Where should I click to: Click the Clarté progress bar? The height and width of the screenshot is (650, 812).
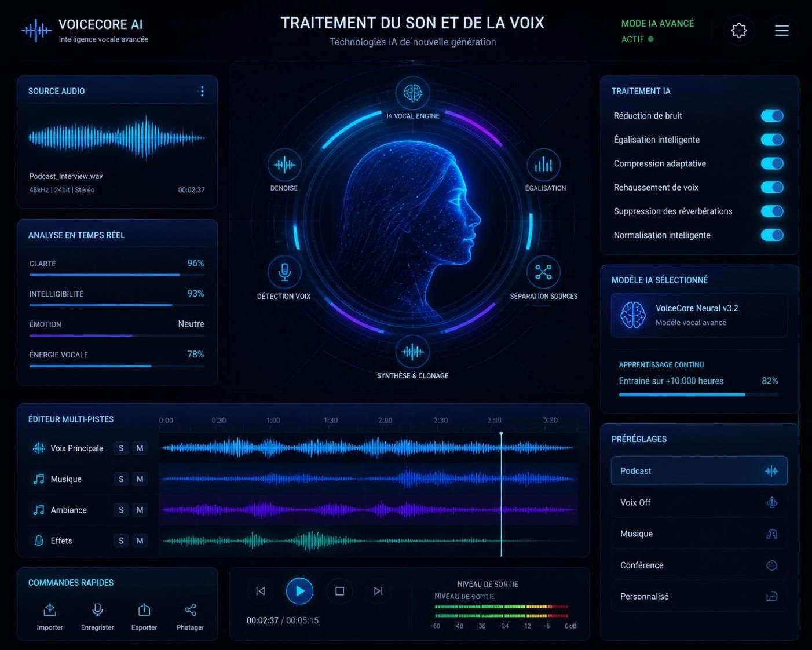[x=116, y=275]
